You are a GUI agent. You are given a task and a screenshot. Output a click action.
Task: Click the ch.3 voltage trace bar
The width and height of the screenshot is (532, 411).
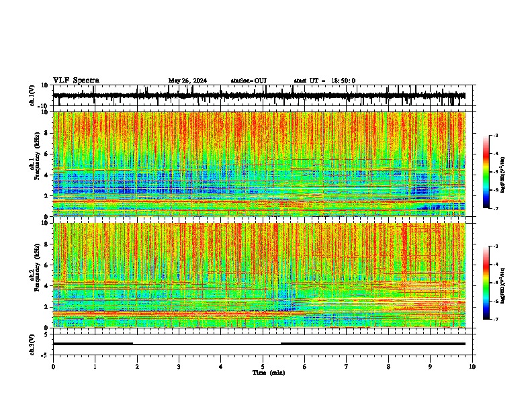(x=259, y=344)
